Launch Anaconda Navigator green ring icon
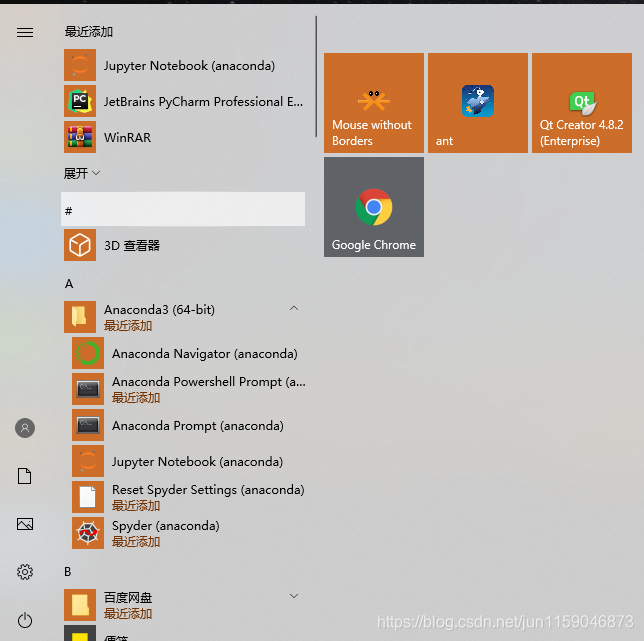Image resolution: width=644 pixels, height=641 pixels. (88, 353)
